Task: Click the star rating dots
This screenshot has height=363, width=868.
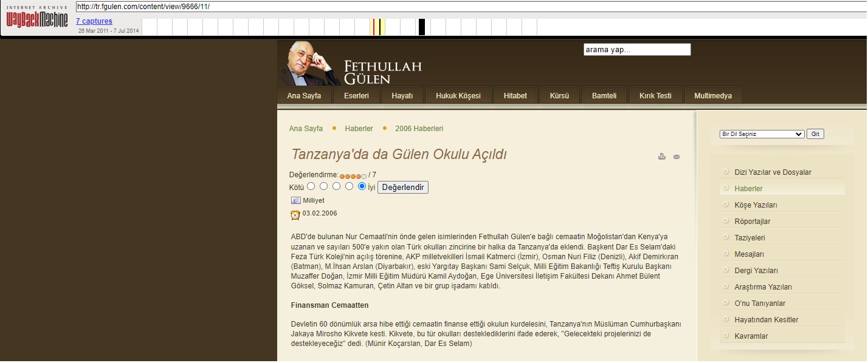Action: [x=353, y=176]
